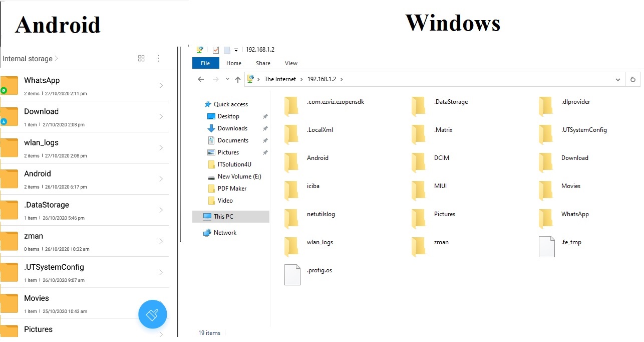
Task: Select the .profig.os file
Action: pyautogui.click(x=308, y=274)
